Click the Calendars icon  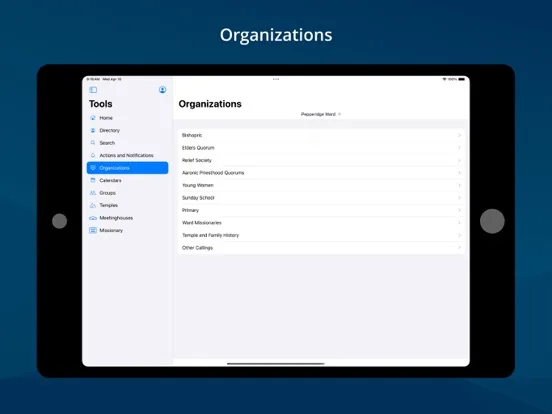point(93,180)
